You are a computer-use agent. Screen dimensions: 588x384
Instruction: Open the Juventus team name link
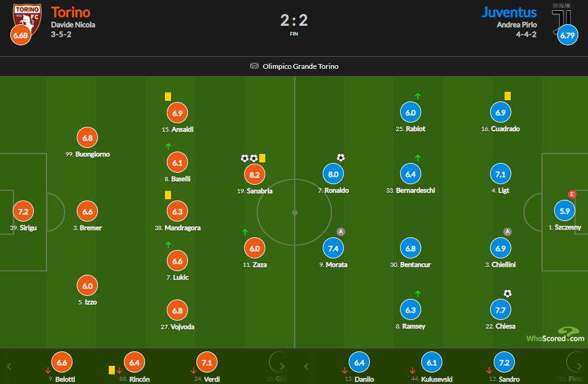point(509,12)
